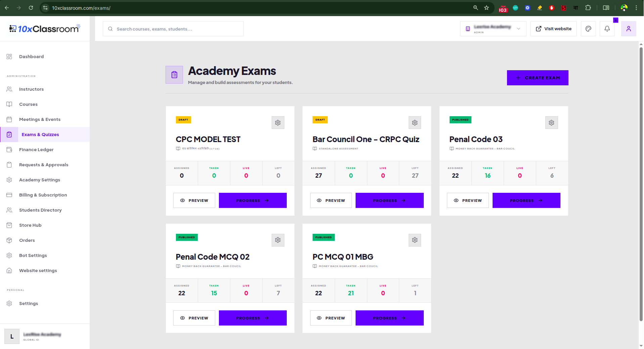Open settings gear on CPC MODEL TEST card
This screenshot has width=644, height=349.
tap(278, 123)
